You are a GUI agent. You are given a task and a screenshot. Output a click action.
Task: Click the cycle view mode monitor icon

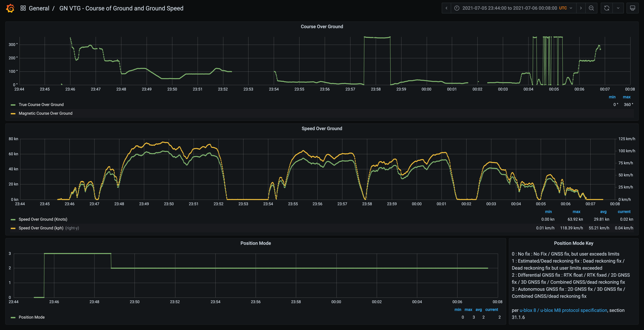pos(632,8)
